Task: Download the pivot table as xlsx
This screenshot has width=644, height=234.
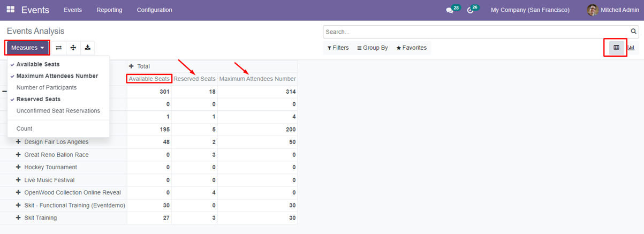Action: pos(87,48)
